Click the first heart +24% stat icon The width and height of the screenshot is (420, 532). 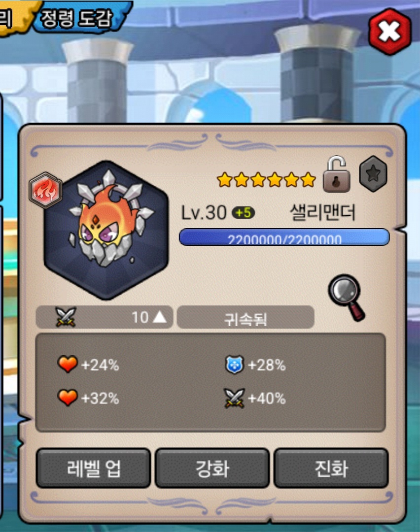pyautogui.click(x=68, y=365)
